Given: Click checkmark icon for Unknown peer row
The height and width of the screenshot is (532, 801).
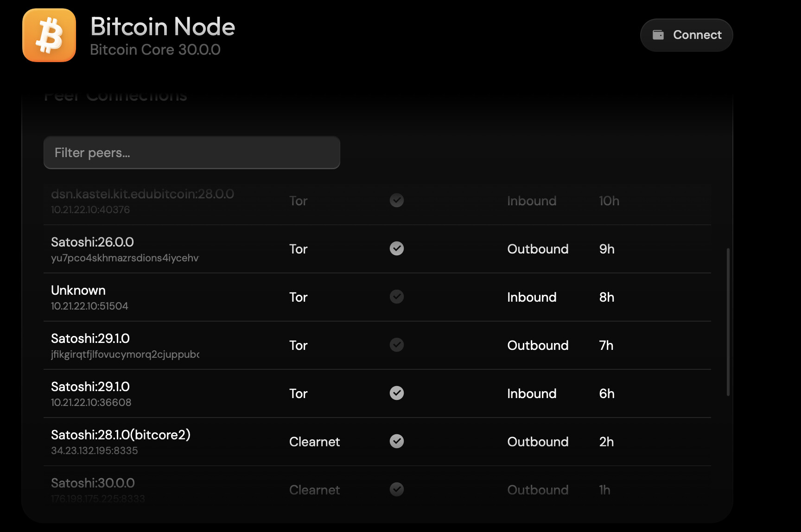Looking at the screenshot, I should (x=397, y=297).
